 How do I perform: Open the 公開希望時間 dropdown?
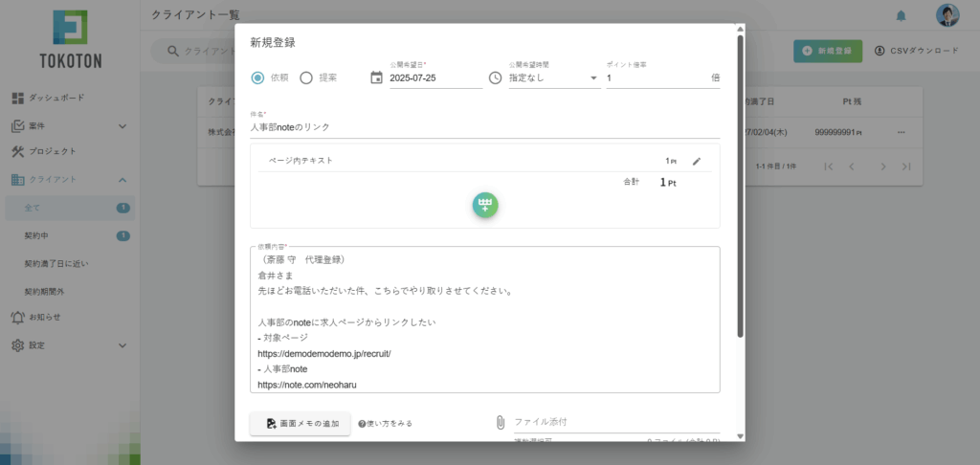click(x=553, y=78)
